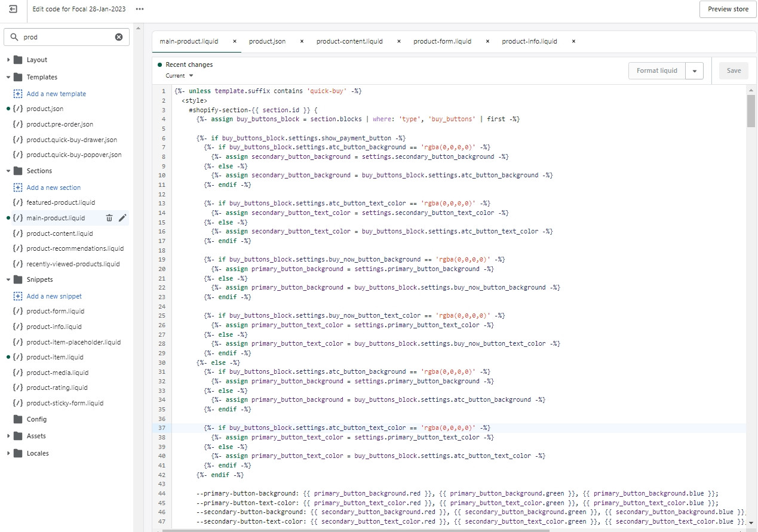758x532 pixels.
Task: Click the Save button
Action: (x=734, y=70)
